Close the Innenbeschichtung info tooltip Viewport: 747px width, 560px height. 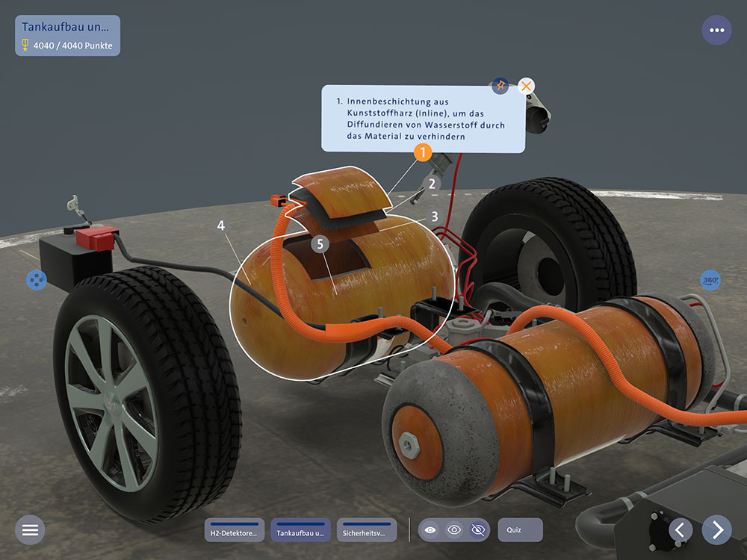coord(527,86)
